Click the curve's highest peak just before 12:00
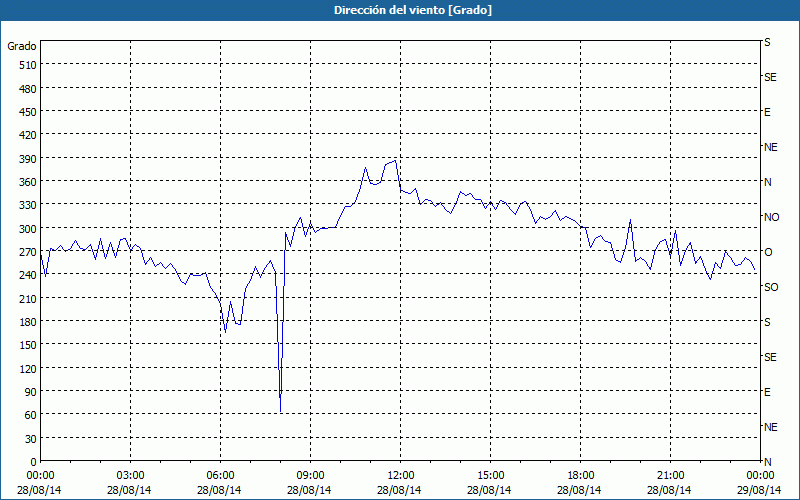The image size is (800, 500). [395, 161]
